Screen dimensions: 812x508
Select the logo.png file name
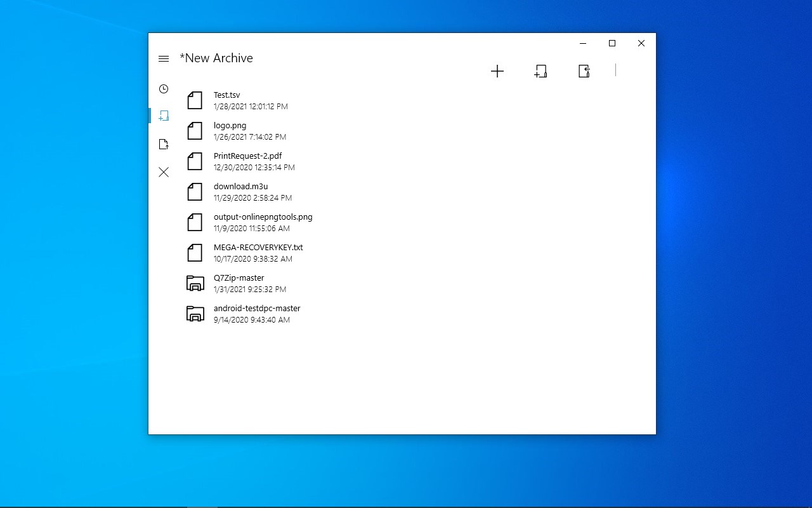(230, 126)
